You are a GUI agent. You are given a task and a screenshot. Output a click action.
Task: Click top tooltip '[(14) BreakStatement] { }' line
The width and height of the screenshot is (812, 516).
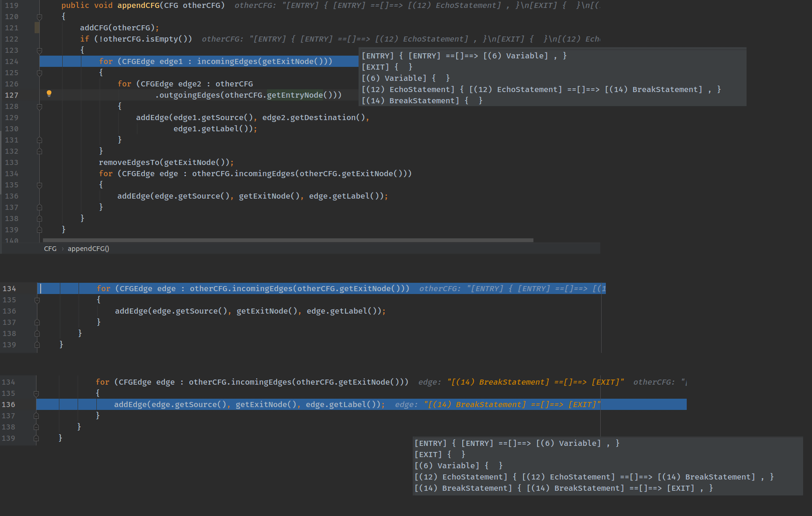[x=422, y=101]
